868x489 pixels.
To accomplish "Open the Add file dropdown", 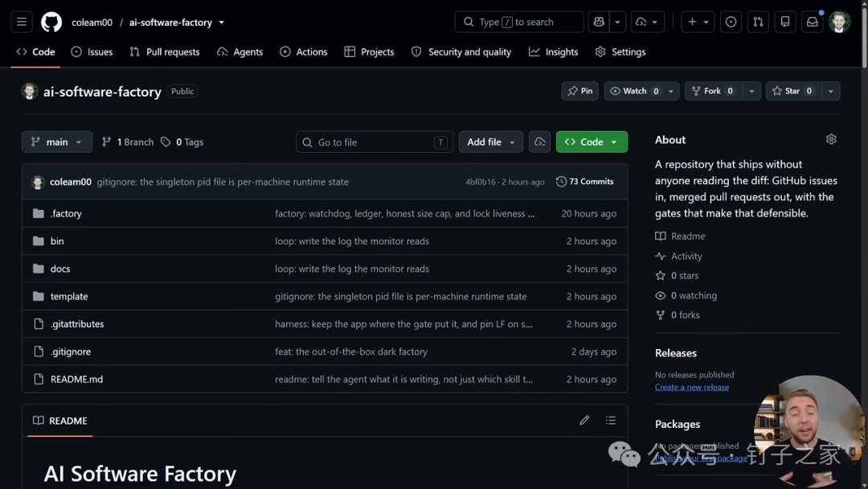I will pos(491,142).
